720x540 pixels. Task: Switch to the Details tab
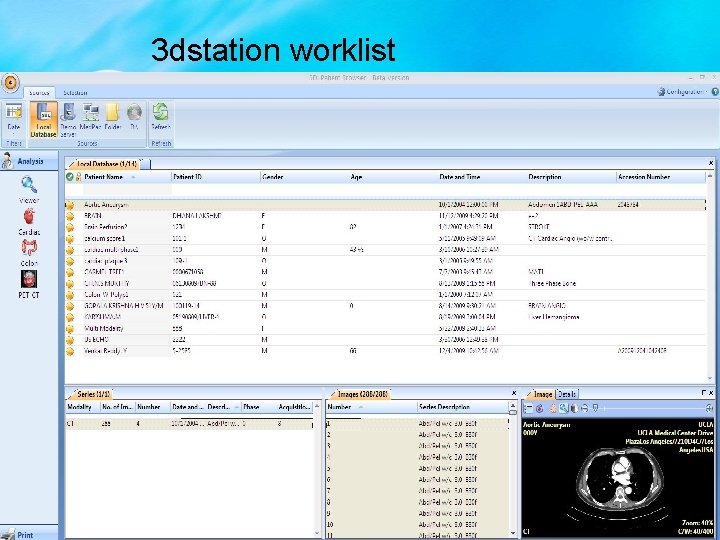(567, 394)
